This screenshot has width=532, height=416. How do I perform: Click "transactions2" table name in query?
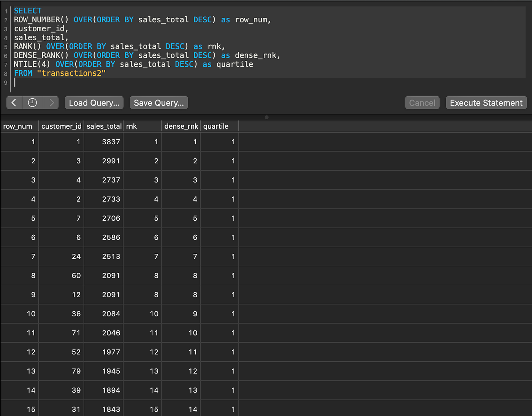(x=71, y=73)
